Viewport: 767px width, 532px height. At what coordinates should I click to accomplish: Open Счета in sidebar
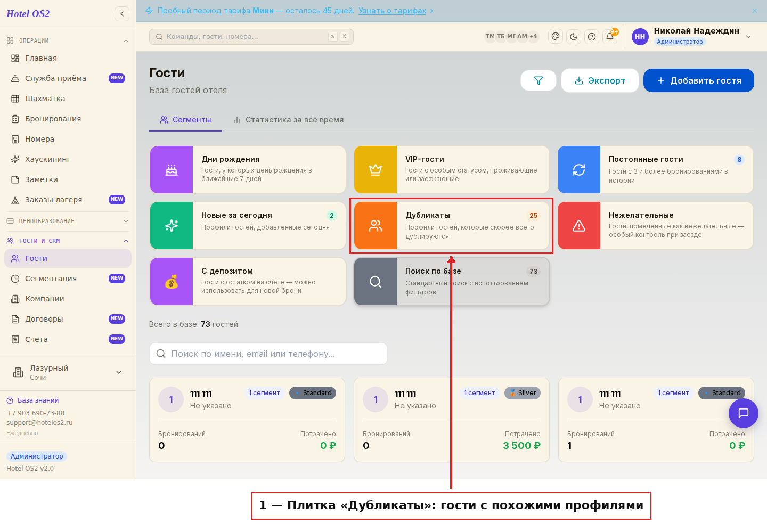[68, 339]
